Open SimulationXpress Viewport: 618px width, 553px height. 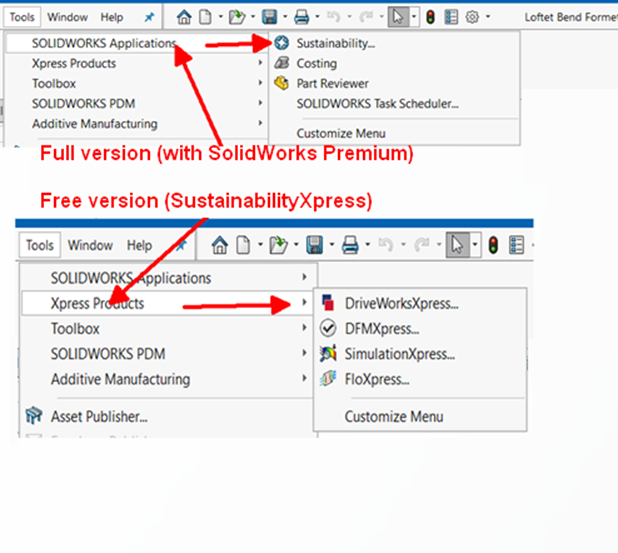(399, 354)
